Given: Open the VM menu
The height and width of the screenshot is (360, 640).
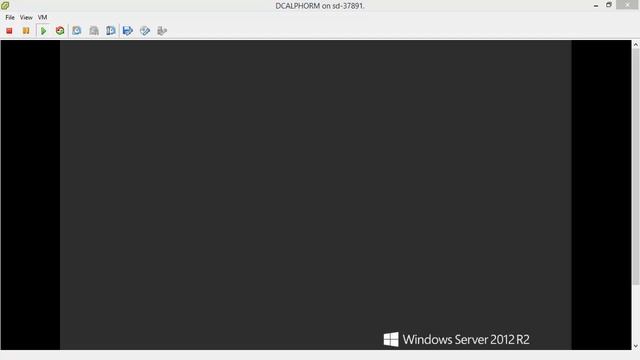Looking at the screenshot, I should click(42, 18).
